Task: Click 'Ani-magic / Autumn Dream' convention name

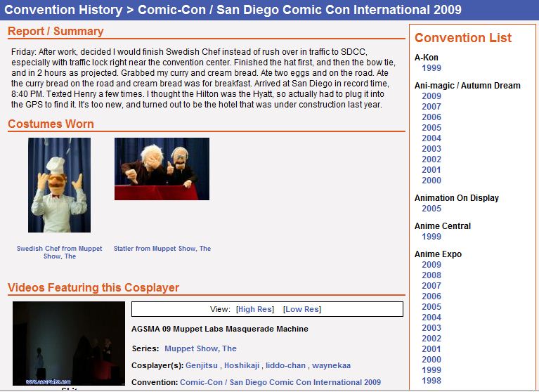Action: tap(467, 85)
